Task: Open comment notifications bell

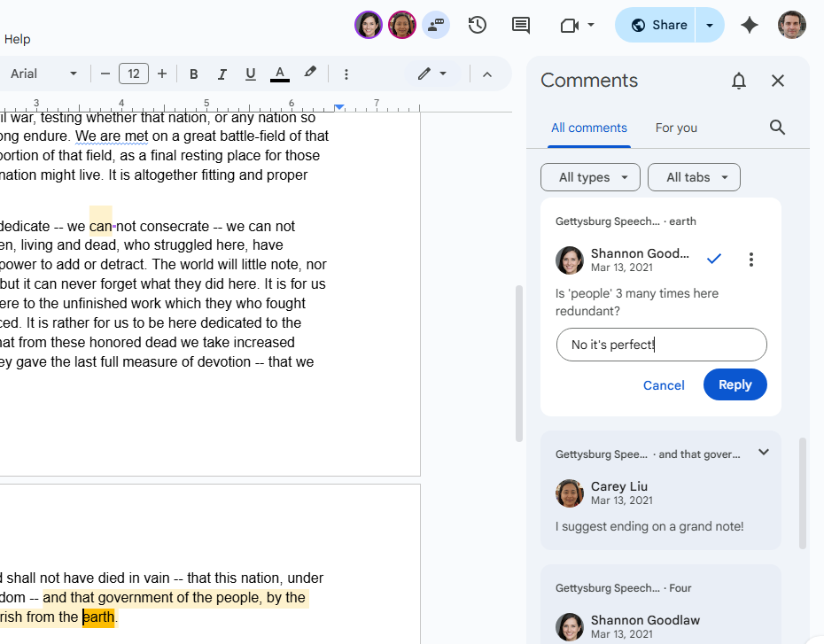Action: (738, 80)
